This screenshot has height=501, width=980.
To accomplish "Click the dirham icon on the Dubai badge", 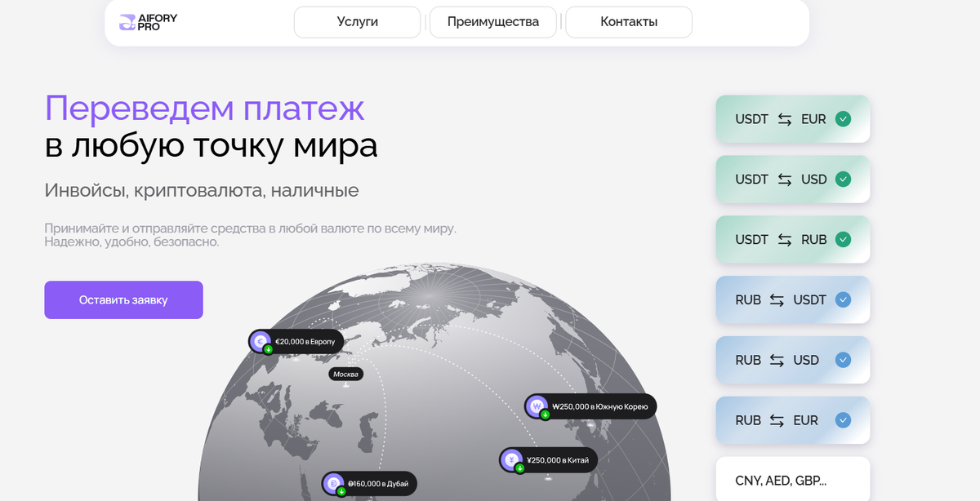I will click(334, 482).
